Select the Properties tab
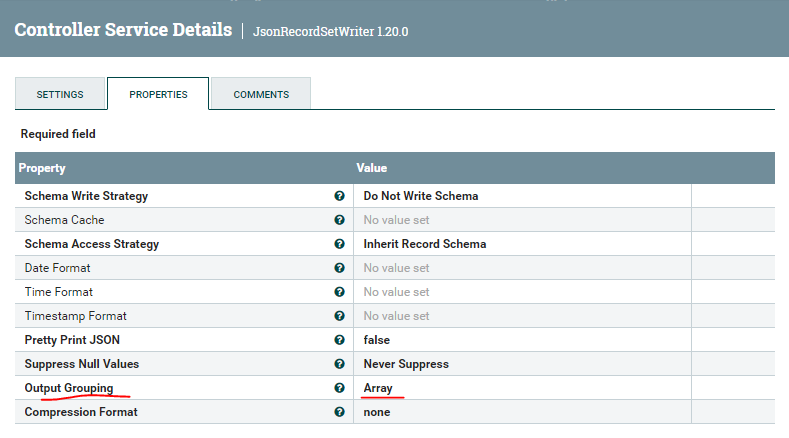 (158, 95)
